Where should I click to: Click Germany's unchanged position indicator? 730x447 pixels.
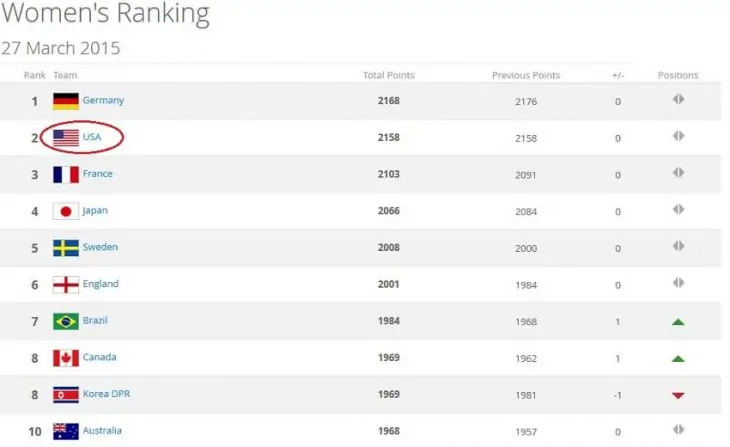coord(678,99)
